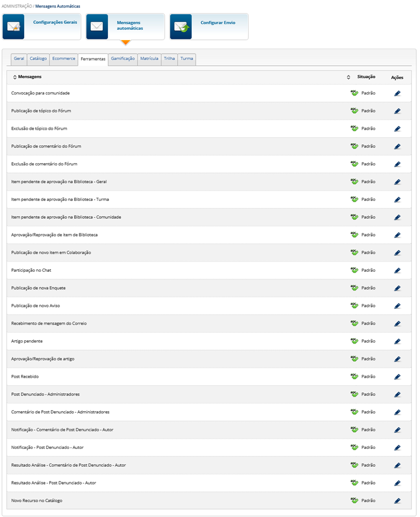Edit Novo Recurso no Catálogo message
Screen dimensions: 420x517
pyautogui.click(x=397, y=501)
